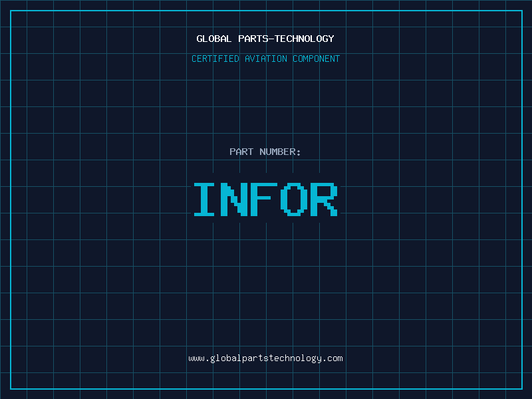Select the large INFOR part number

(x=265, y=200)
